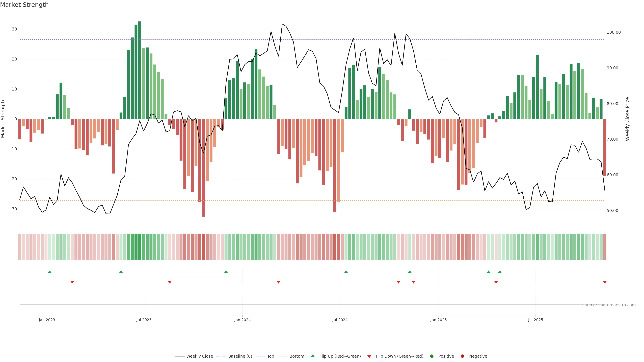Image resolution: width=644 pixels, height=362 pixels.
Task: Click the green Flip Up legend triangle
Action: pyautogui.click(x=312, y=356)
